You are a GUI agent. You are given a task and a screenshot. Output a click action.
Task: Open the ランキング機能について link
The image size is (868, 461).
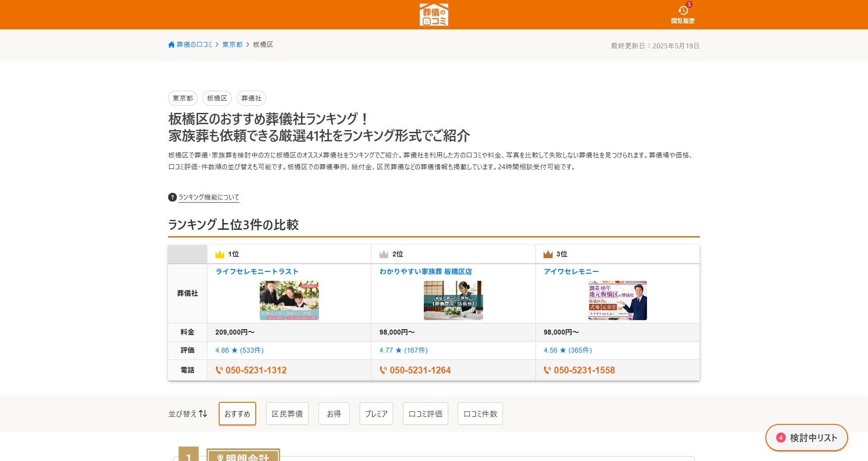coord(209,197)
